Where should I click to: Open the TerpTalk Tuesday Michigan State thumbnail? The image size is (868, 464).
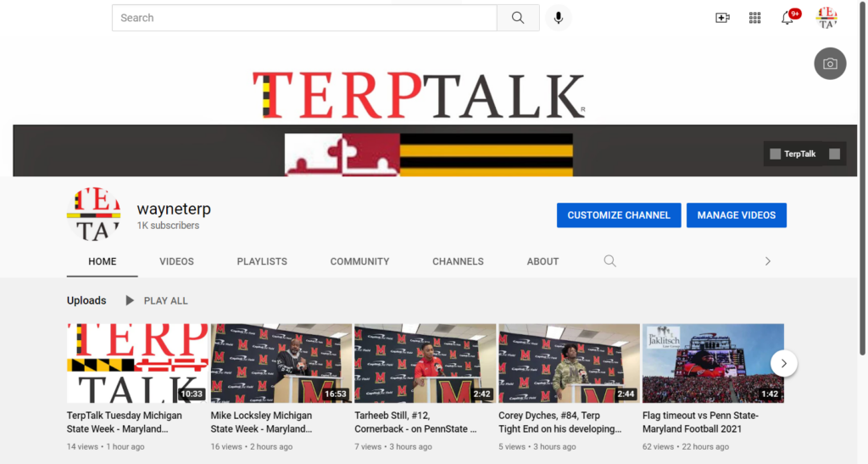pyautogui.click(x=137, y=363)
